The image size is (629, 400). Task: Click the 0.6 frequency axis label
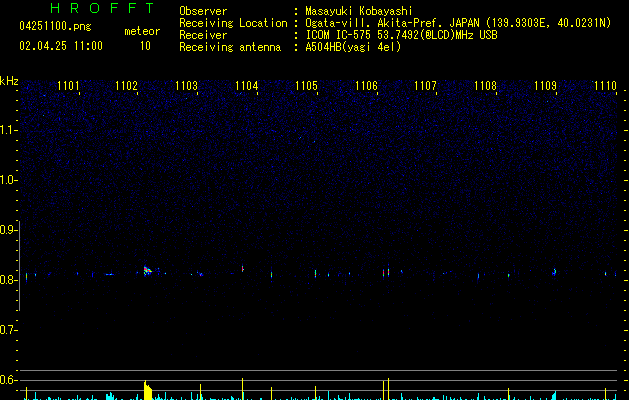click(8, 380)
